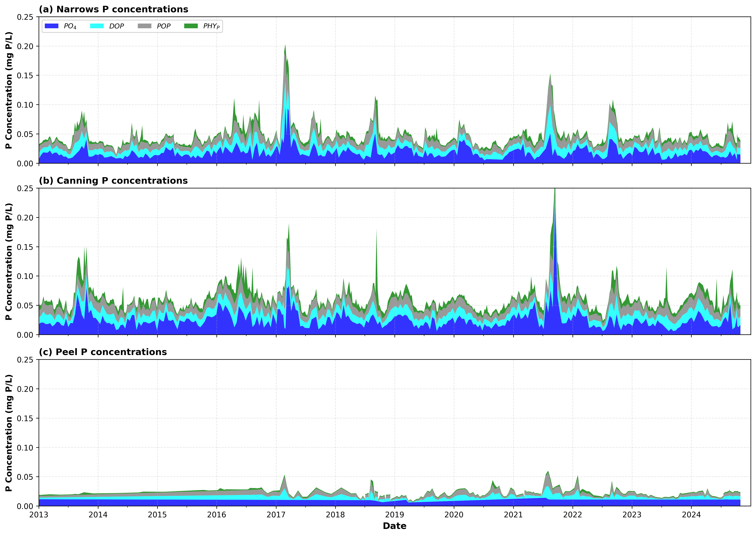Click the PO4 legend label text

coord(70,26)
